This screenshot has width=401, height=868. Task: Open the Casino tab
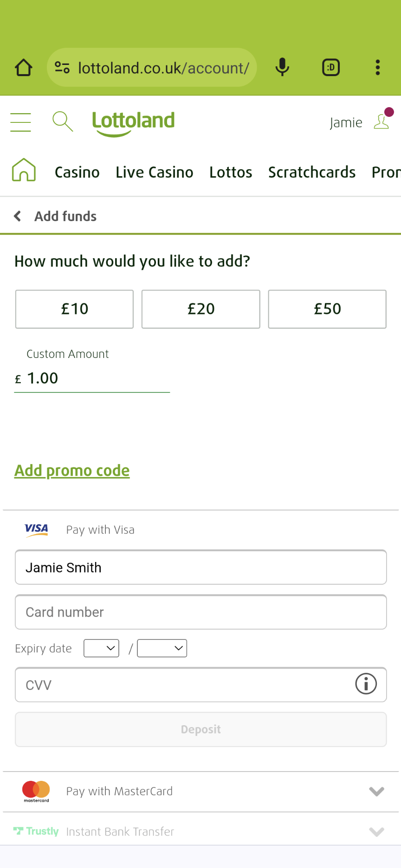point(77,172)
